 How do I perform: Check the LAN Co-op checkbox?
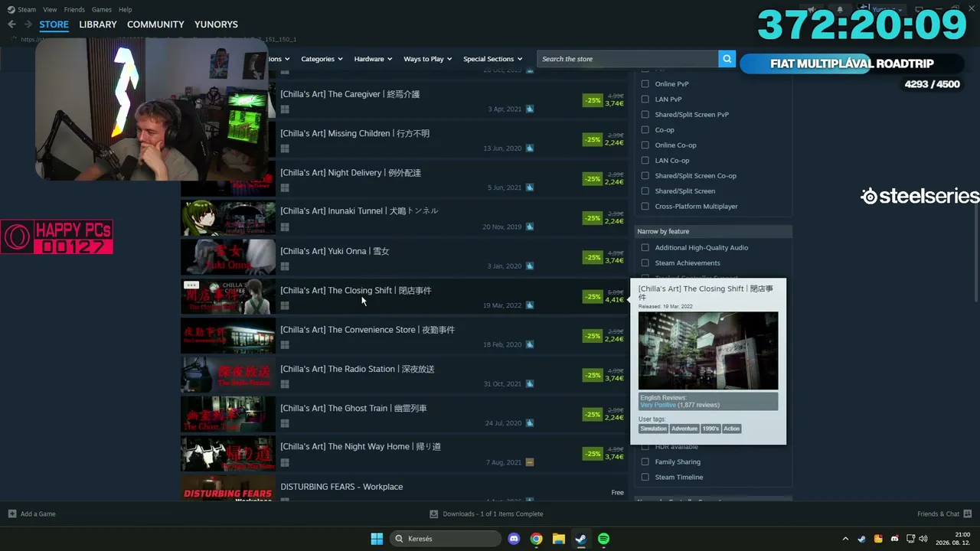645,161
